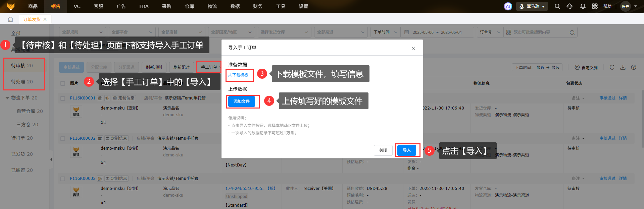Viewport: 644px width, 209px height.
Task: Open customer support headset icon
Action: coord(569,6)
